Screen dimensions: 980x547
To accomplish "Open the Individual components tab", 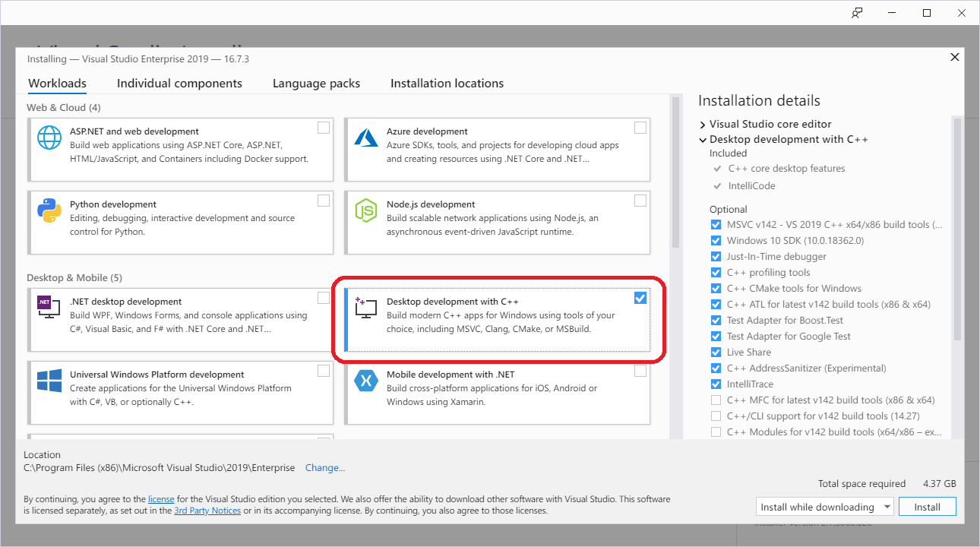I will 179,84.
